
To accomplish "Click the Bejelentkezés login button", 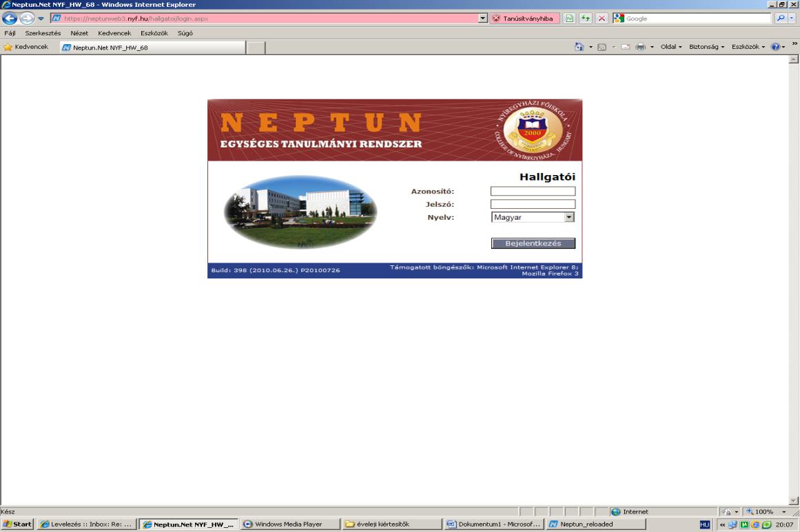I will pos(533,243).
